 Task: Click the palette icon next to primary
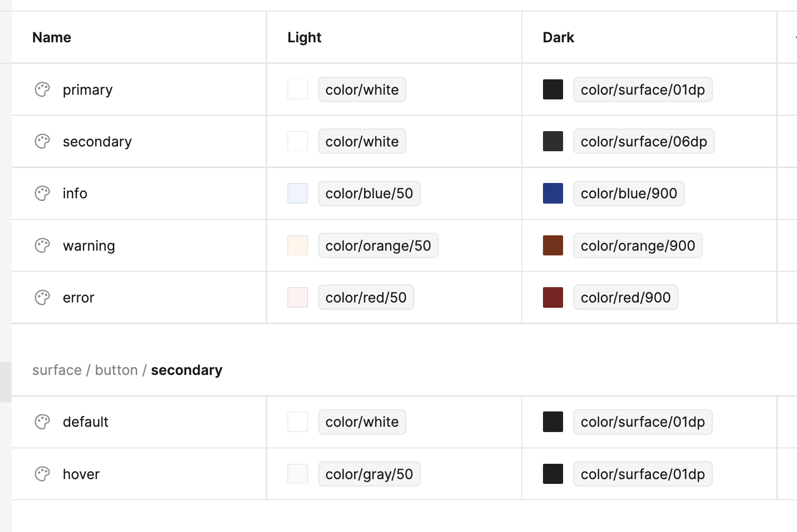click(x=42, y=89)
